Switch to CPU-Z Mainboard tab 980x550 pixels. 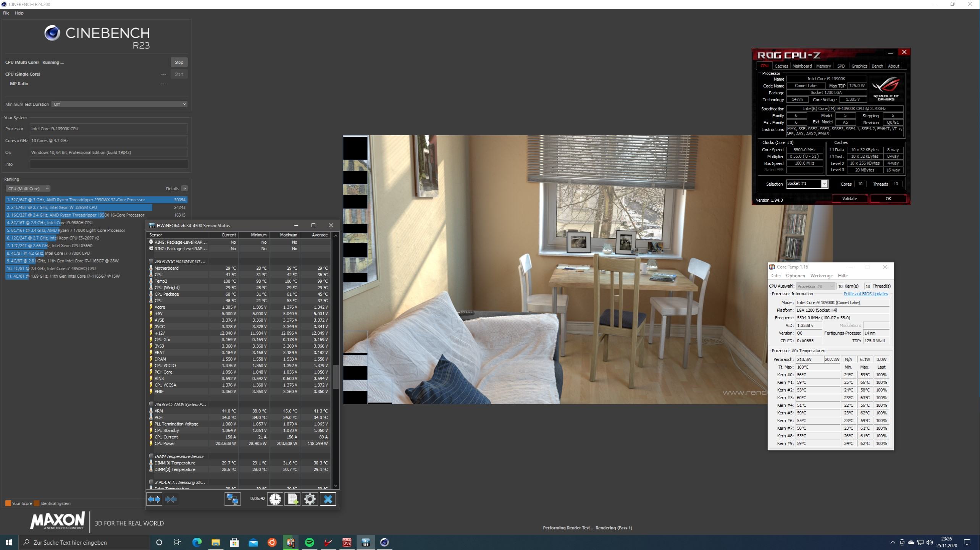[x=802, y=66]
